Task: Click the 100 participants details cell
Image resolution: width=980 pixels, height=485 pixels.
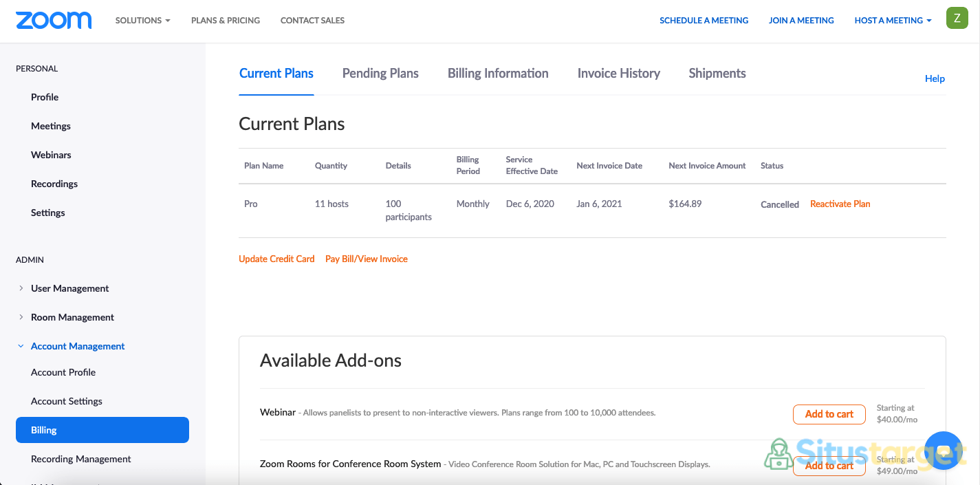Action: coord(409,211)
